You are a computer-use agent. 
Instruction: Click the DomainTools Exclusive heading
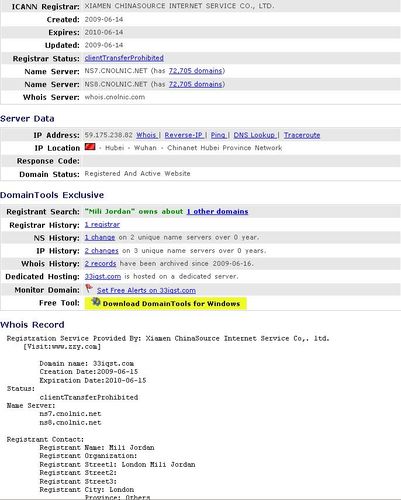pos(52,195)
